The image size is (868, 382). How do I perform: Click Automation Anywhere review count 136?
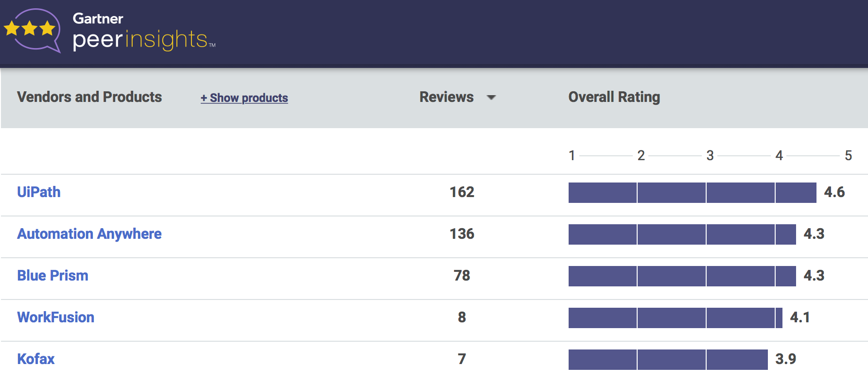(462, 234)
